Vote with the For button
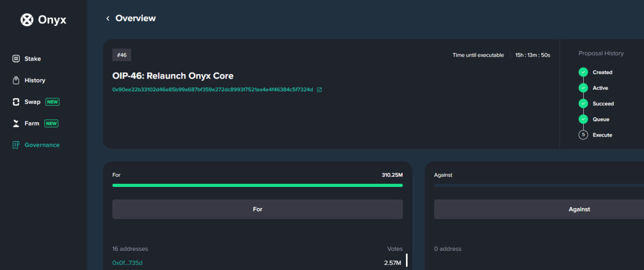The image size is (644, 270). point(258,209)
